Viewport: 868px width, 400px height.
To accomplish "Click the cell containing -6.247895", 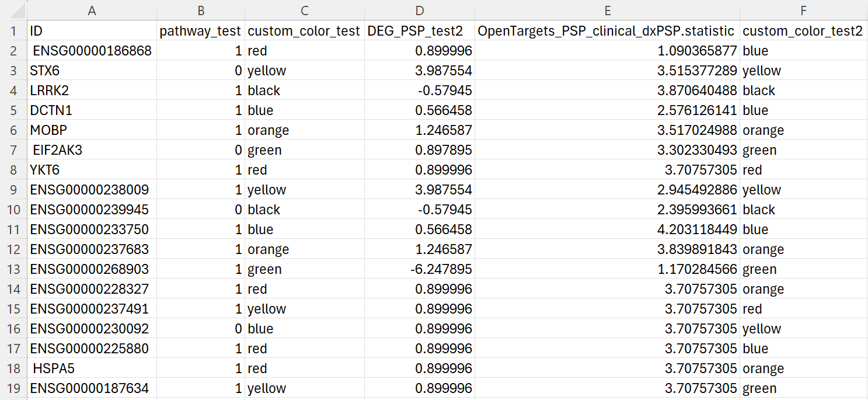I will coord(420,269).
